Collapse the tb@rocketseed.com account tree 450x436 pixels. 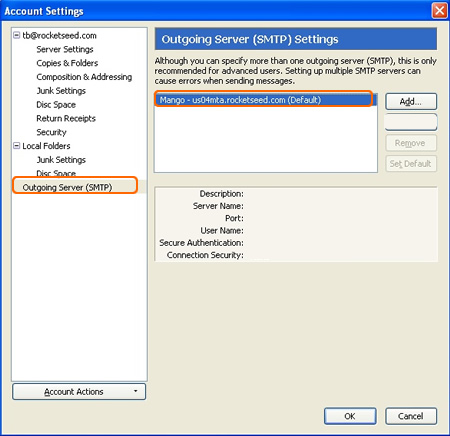click(16, 35)
